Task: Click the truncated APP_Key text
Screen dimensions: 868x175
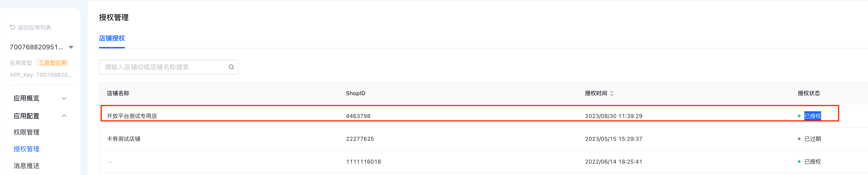Action: [x=41, y=75]
